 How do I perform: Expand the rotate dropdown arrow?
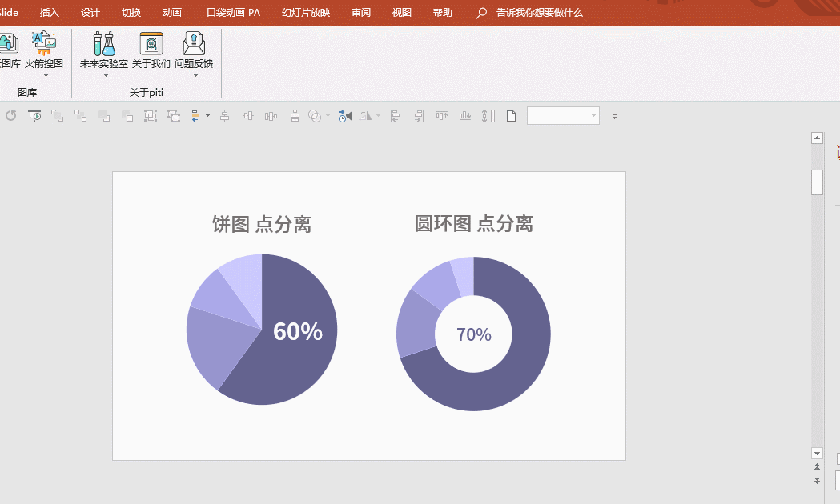click(x=378, y=115)
